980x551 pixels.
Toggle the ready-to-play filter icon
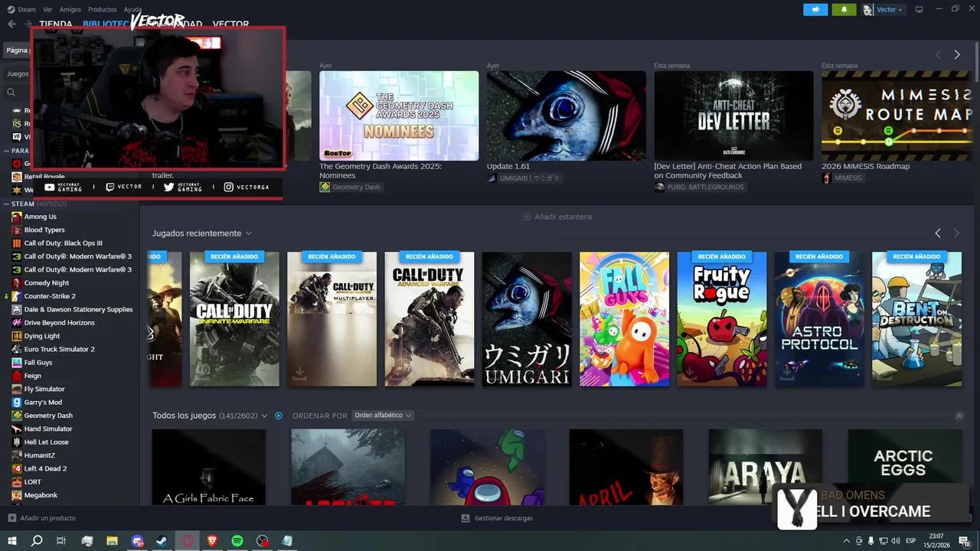click(x=279, y=416)
